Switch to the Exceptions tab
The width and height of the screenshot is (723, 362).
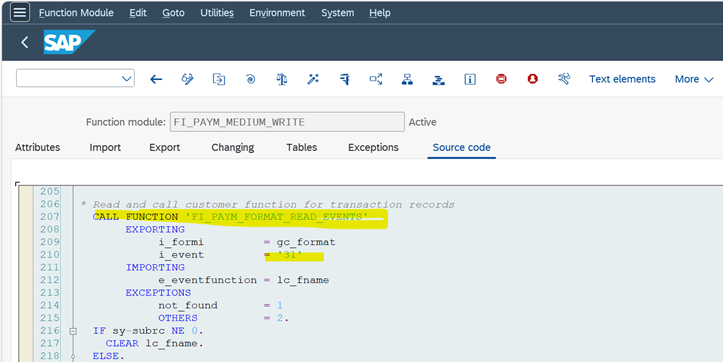[x=373, y=148]
